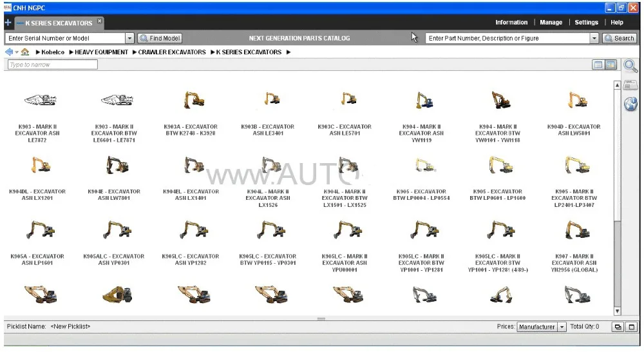The width and height of the screenshot is (644, 352).
Task: Select the K SERIES EXCAVATORS tab
Action: (59, 23)
